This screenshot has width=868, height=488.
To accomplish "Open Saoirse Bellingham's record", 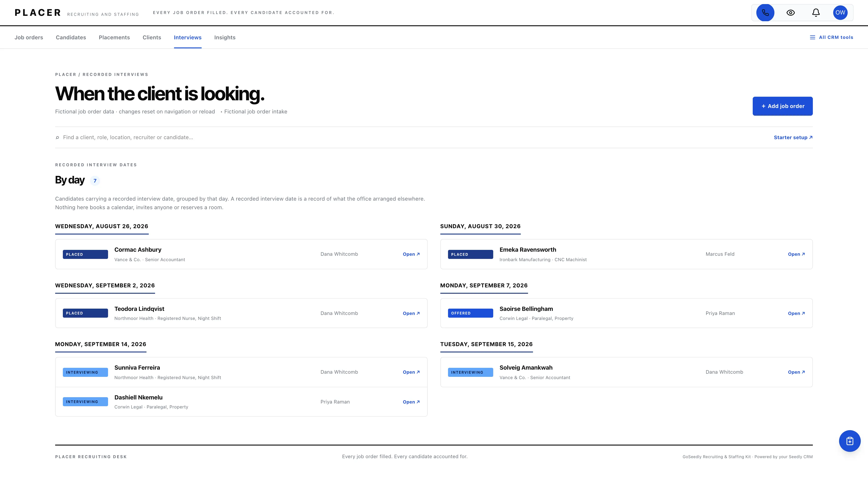I will (796, 313).
